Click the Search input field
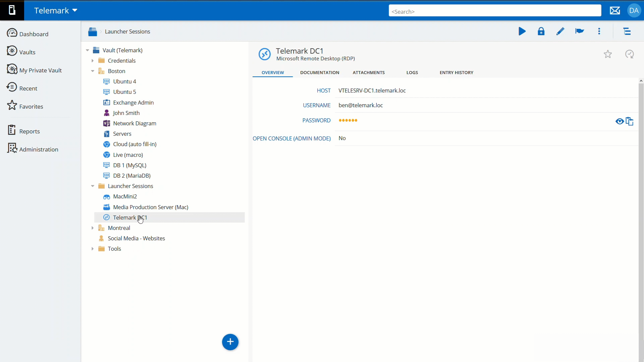 click(x=495, y=11)
